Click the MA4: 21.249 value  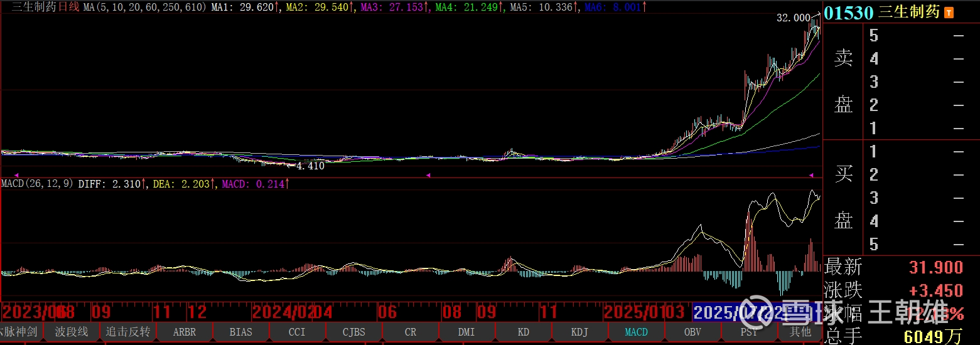[x=469, y=8]
